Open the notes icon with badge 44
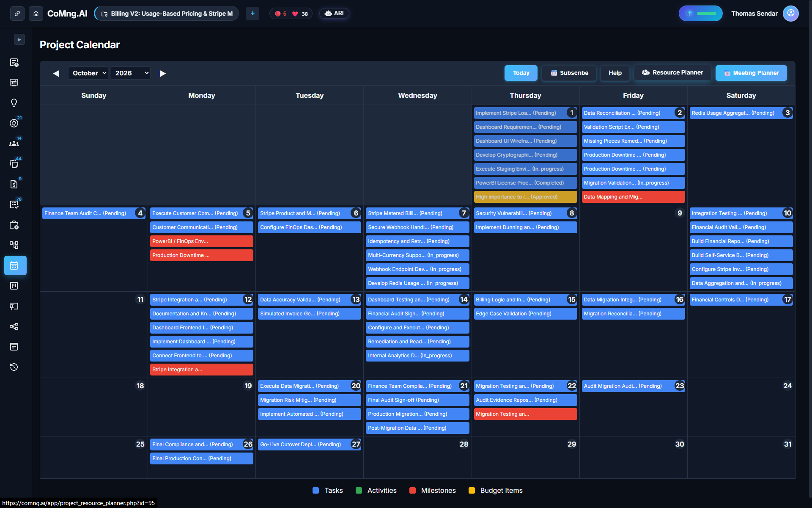The height and width of the screenshot is (508, 812). pos(14,164)
